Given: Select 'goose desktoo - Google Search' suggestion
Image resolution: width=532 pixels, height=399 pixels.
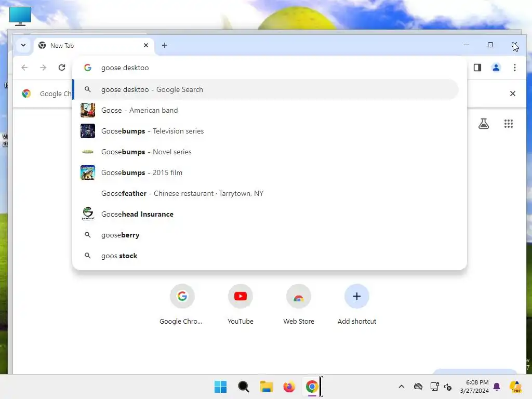Looking at the screenshot, I should pos(265,89).
